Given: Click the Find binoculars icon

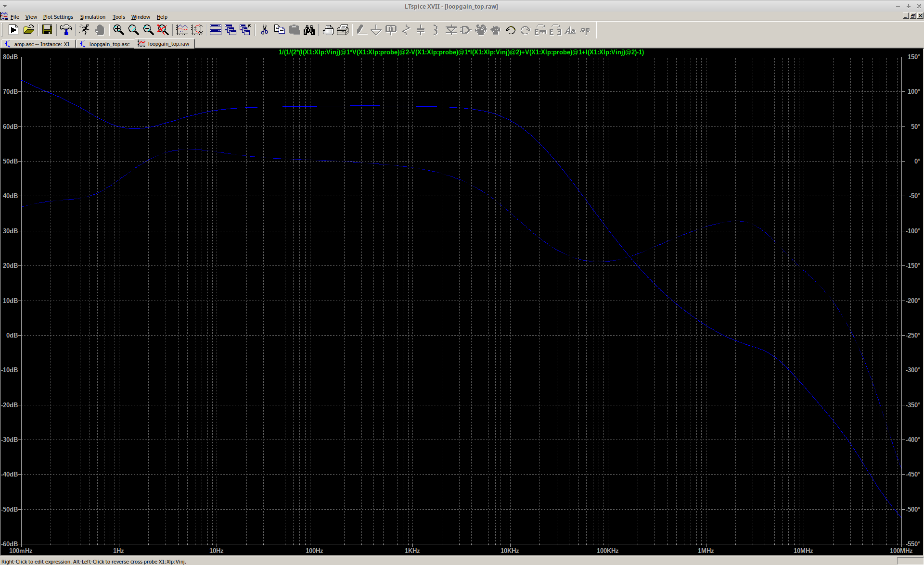Looking at the screenshot, I should [309, 30].
